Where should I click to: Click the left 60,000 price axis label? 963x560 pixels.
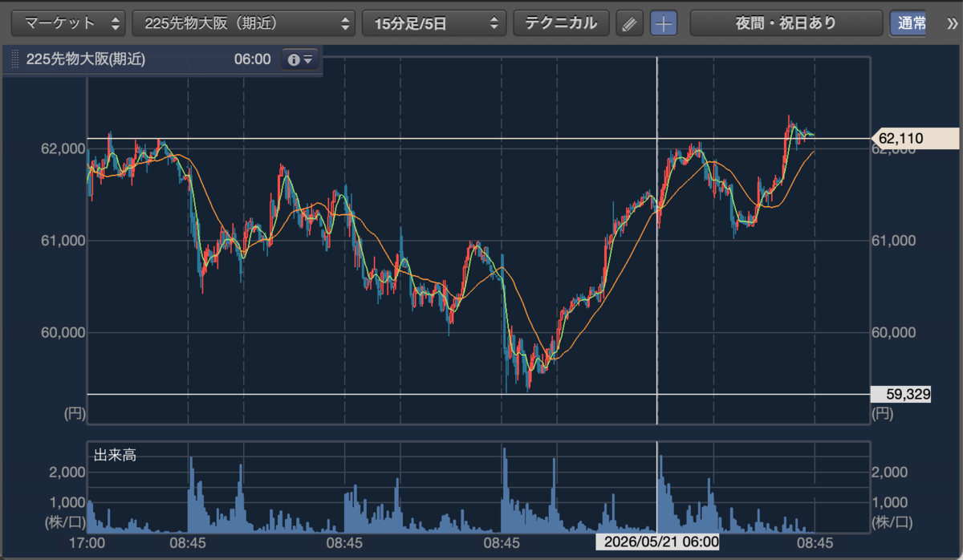click(x=63, y=332)
